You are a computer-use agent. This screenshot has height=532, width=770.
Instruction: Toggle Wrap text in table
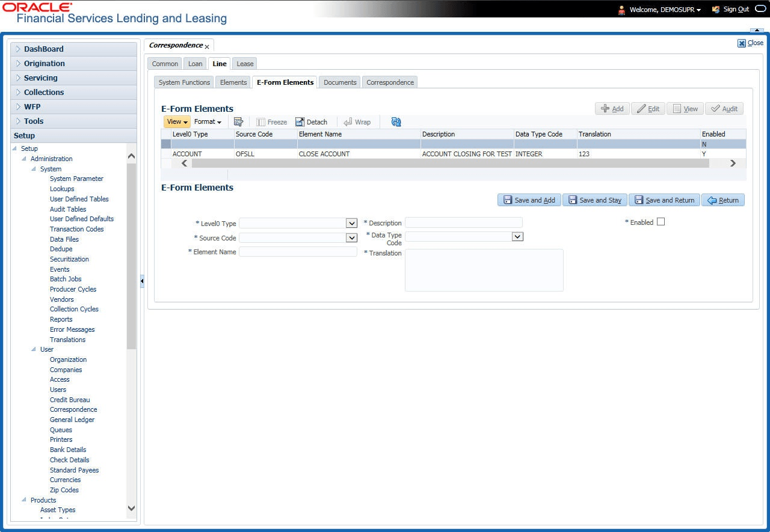(357, 122)
